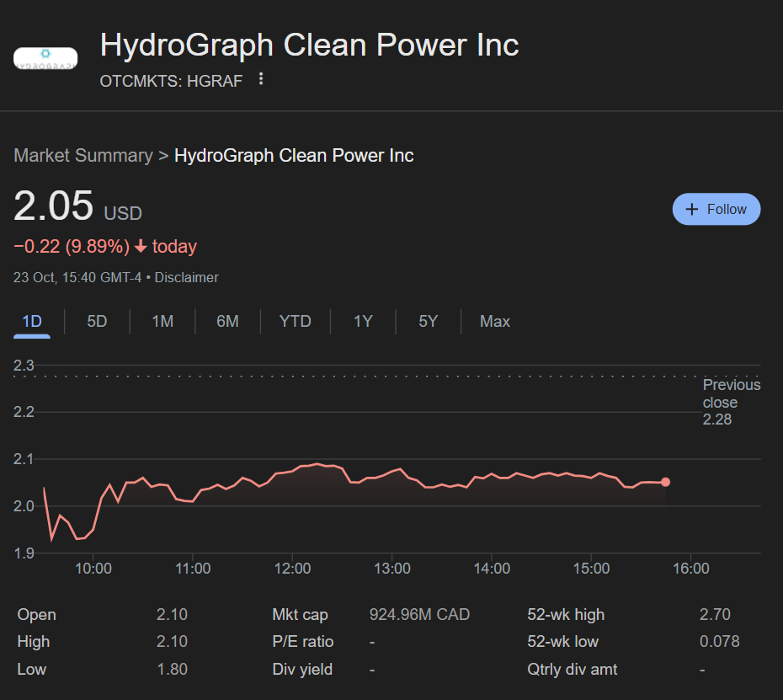Open the Market Summary breadcrumb link

tap(83, 155)
